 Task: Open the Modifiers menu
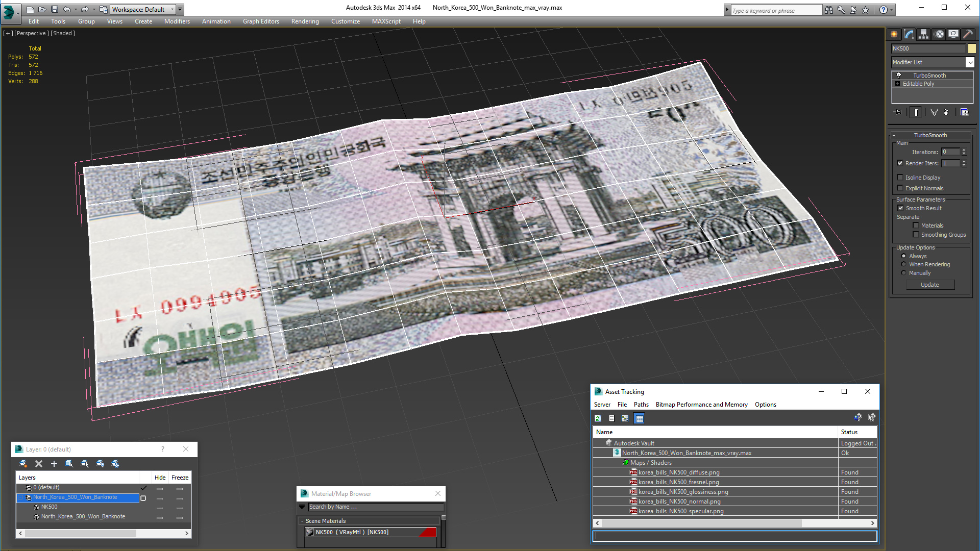(x=177, y=21)
